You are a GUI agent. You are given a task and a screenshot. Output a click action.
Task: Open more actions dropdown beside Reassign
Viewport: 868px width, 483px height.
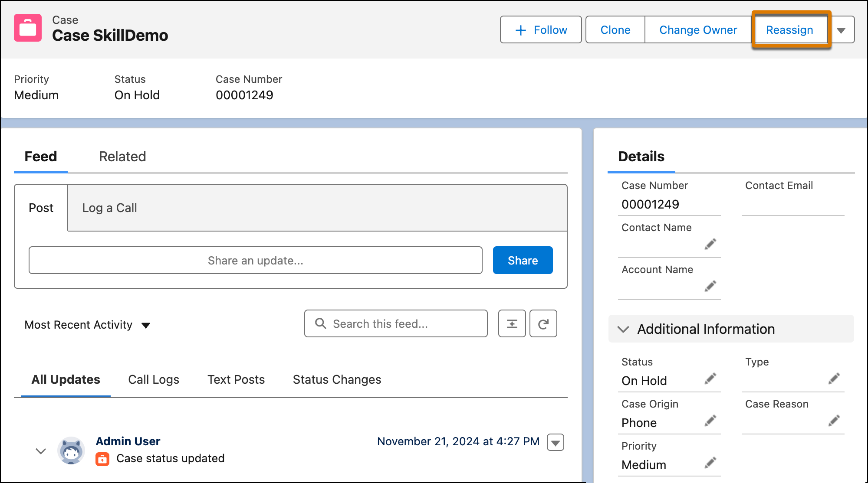[841, 30]
